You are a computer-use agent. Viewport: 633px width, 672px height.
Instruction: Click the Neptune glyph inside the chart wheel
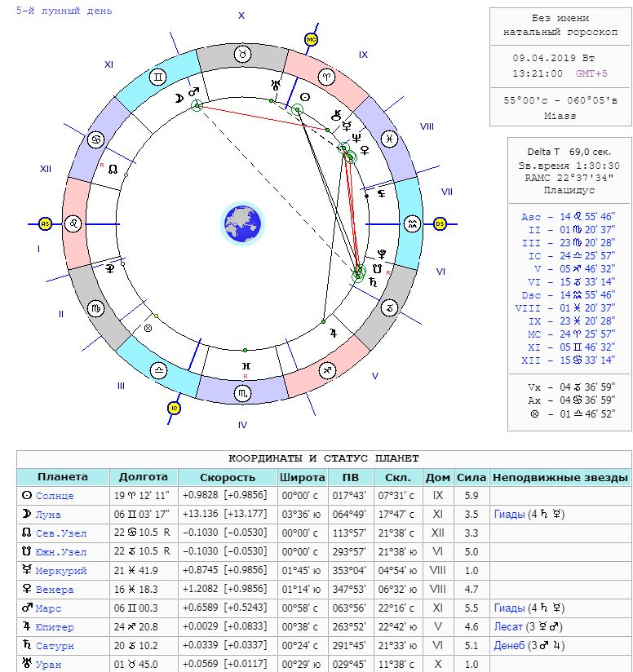(x=356, y=138)
